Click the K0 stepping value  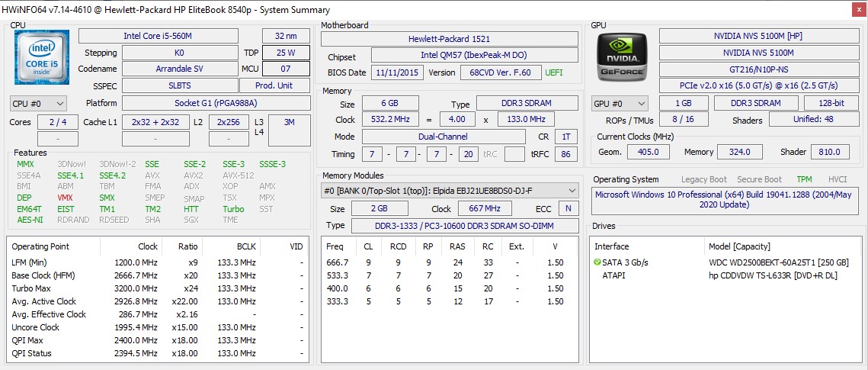(179, 53)
